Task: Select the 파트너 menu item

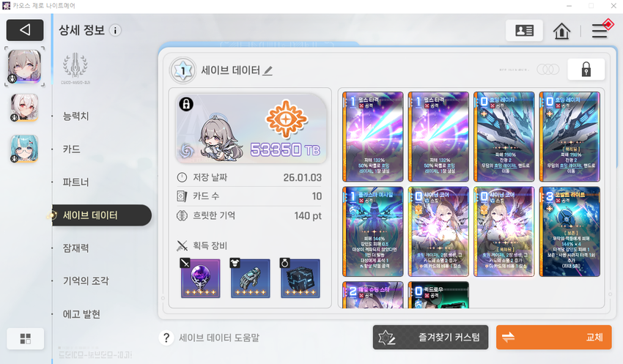Action: click(x=76, y=182)
